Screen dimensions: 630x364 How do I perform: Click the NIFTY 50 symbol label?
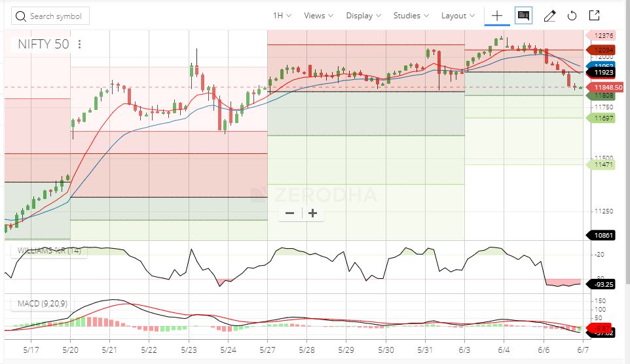pos(43,44)
